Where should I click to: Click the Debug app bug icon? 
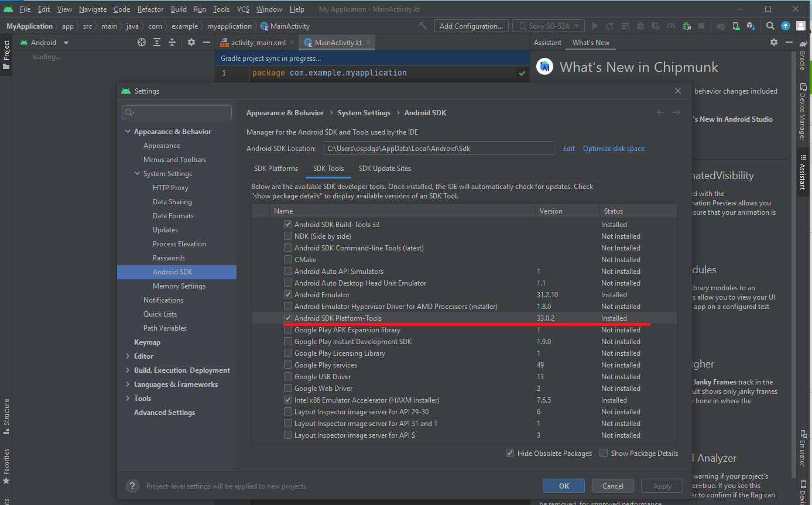640,26
